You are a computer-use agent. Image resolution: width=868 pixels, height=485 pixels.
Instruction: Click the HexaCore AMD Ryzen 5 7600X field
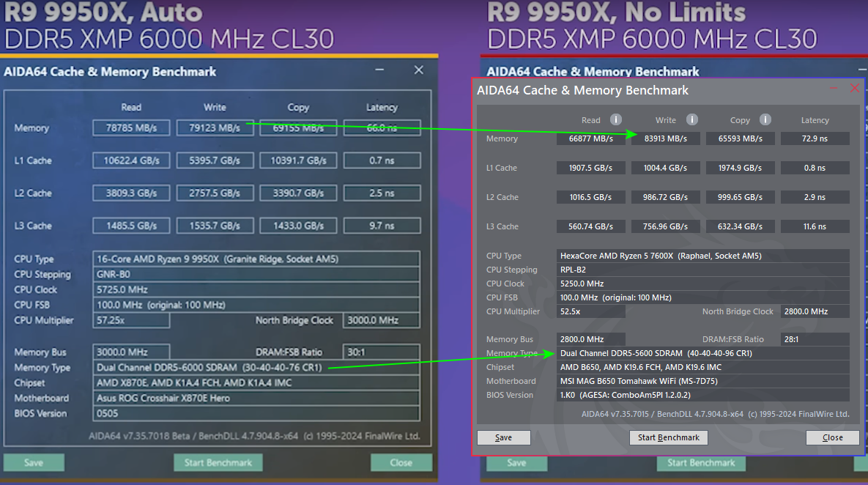pyautogui.click(x=703, y=256)
